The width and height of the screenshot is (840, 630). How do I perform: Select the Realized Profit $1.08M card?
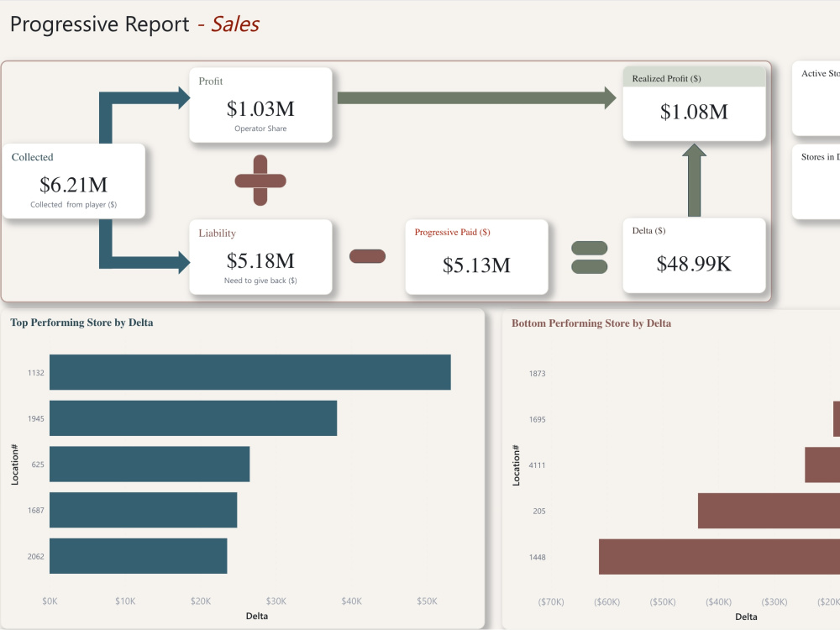[695, 104]
